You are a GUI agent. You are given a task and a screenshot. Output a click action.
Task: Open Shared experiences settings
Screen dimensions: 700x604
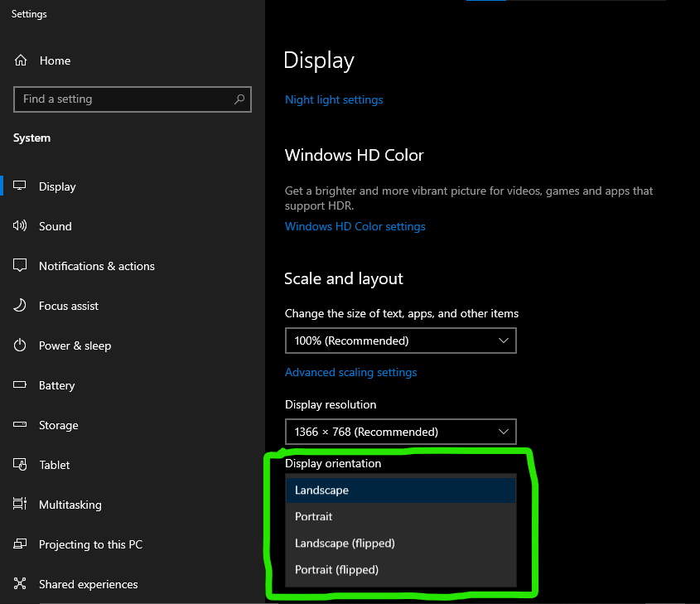click(x=18, y=584)
